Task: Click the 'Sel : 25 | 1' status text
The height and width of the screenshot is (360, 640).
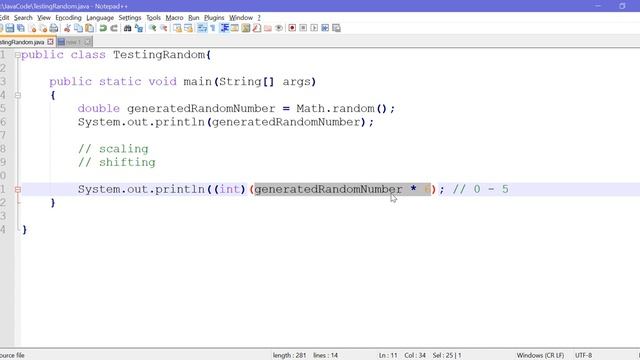Action: pos(447,356)
